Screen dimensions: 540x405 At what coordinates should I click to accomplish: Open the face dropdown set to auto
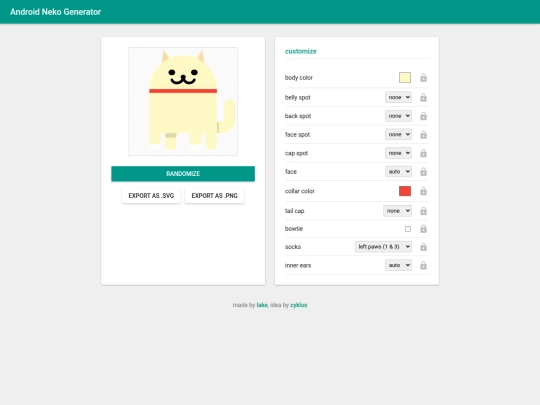coord(398,172)
